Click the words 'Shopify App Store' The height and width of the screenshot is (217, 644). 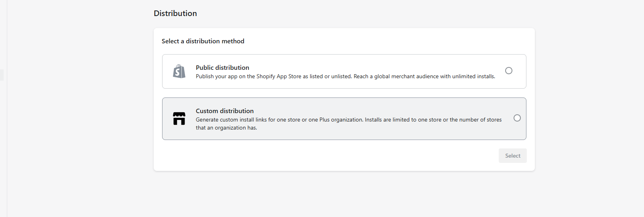[278, 76]
